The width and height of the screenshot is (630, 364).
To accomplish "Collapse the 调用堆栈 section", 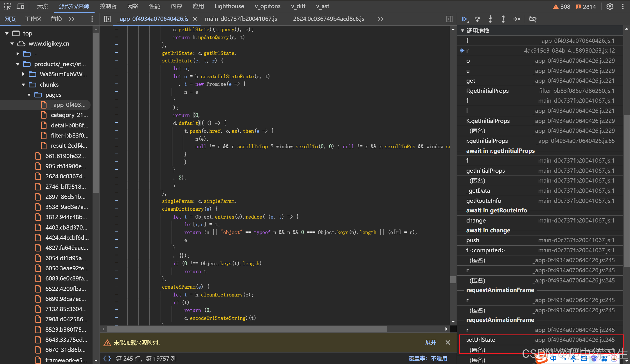I will pyautogui.click(x=462, y=31).
